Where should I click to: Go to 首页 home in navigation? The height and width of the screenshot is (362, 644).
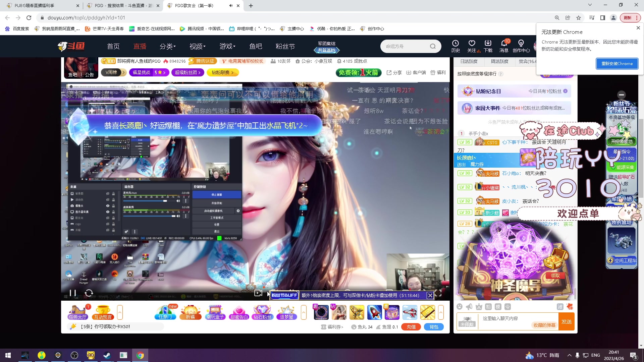(113, 46)
